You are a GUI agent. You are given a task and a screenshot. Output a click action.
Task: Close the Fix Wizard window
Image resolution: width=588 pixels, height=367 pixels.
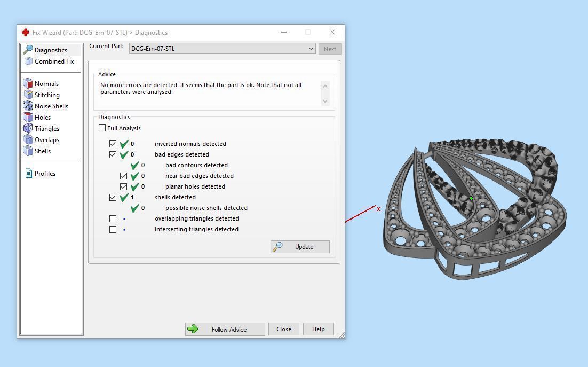tap(332, 32)
